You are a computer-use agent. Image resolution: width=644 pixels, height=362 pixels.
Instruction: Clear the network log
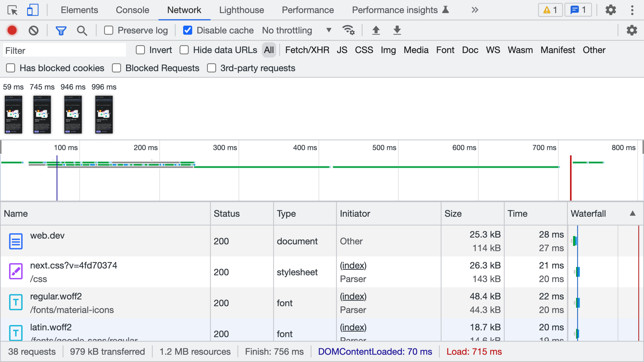tap(34, 30)
